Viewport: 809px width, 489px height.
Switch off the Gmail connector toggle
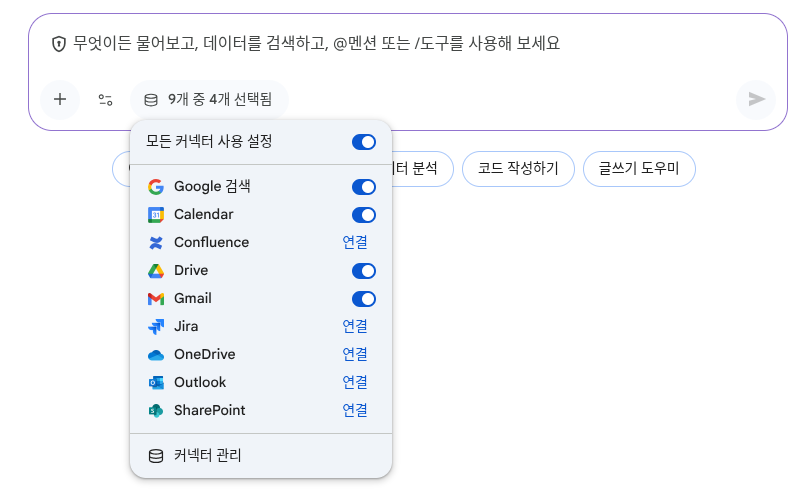[x=363, y=299]
